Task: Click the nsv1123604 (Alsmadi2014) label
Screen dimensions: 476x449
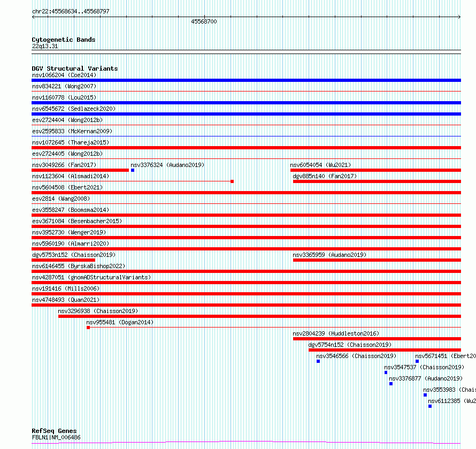Action: [x=71, y=176]
